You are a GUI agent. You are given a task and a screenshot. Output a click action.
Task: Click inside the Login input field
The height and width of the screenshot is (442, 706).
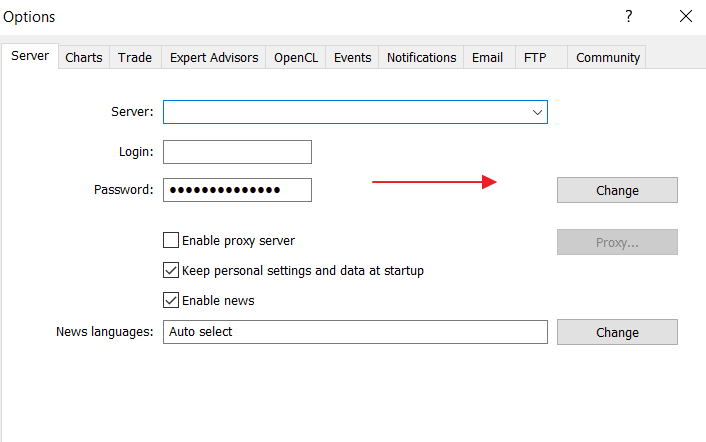click(237, 152)
